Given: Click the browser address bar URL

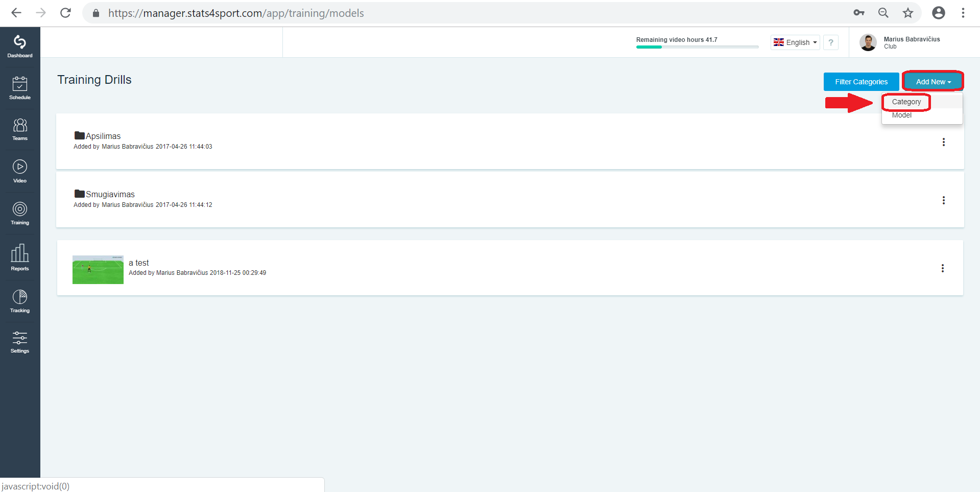Looking at the screenshot, I should pos(236,13).
